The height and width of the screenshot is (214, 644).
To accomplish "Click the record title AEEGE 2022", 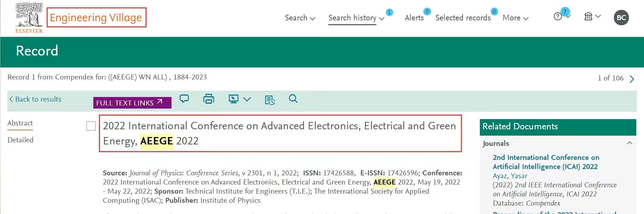I will tap(280, 133).
